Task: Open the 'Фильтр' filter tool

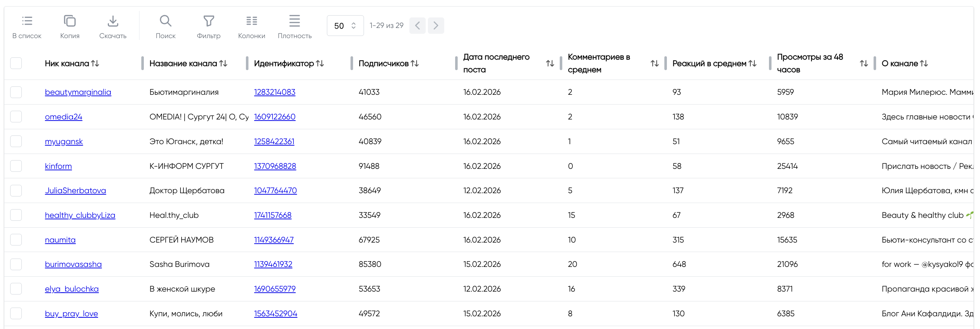Action: pyautogui.click(x=208, y=21)
